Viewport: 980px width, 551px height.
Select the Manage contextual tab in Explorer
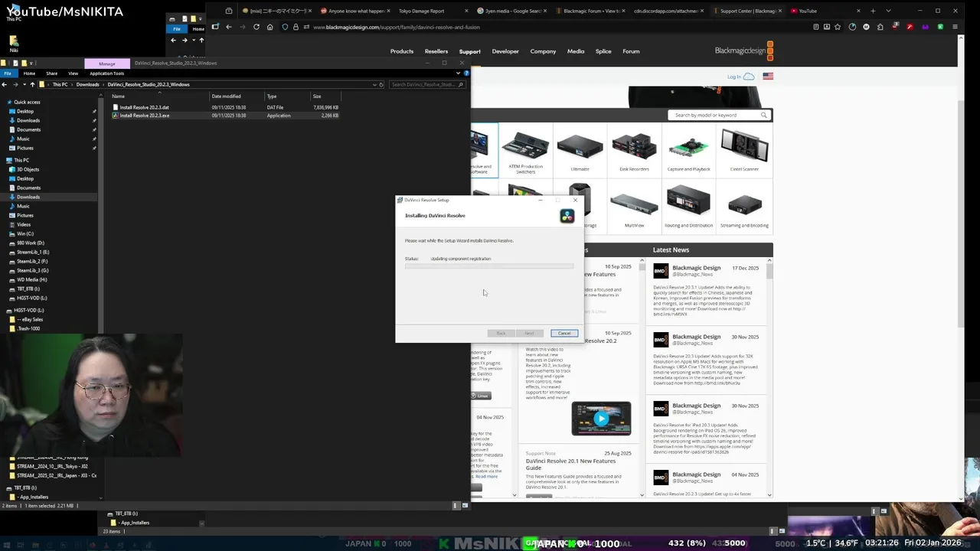[x=107, y=64]
